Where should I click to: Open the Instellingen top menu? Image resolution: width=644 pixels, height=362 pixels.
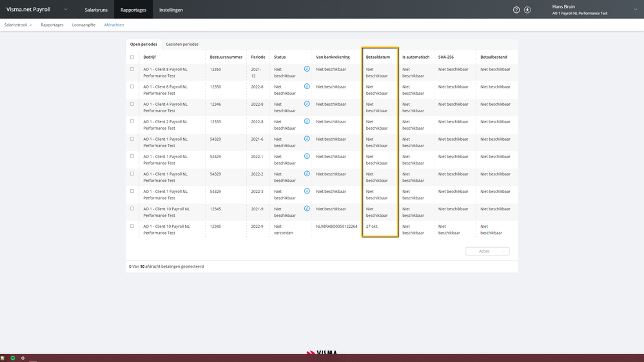(171, 10)
